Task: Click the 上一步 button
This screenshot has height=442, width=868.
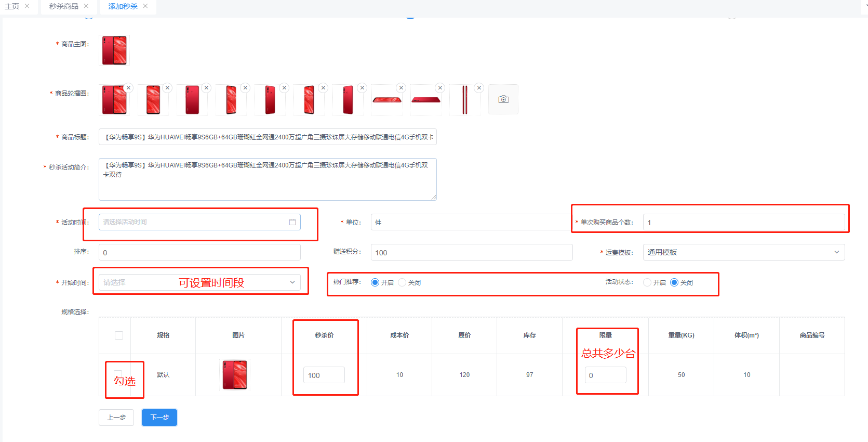Action: pos(116,418)
